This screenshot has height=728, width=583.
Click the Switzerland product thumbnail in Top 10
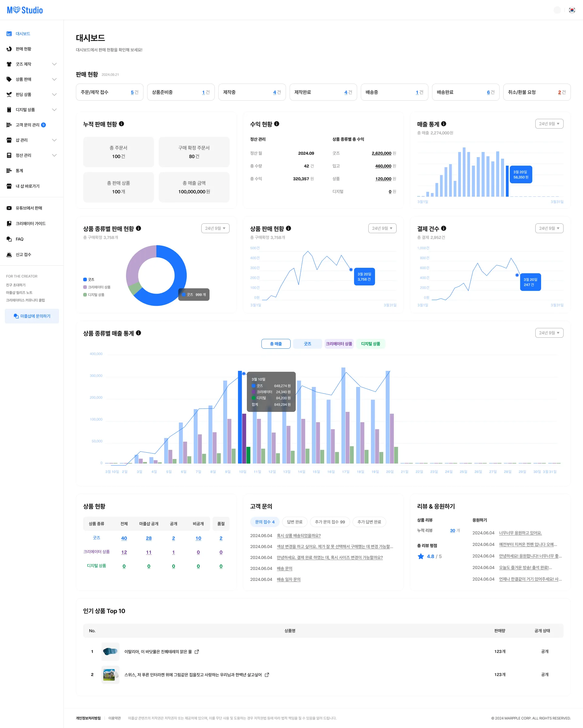point(110,675)
